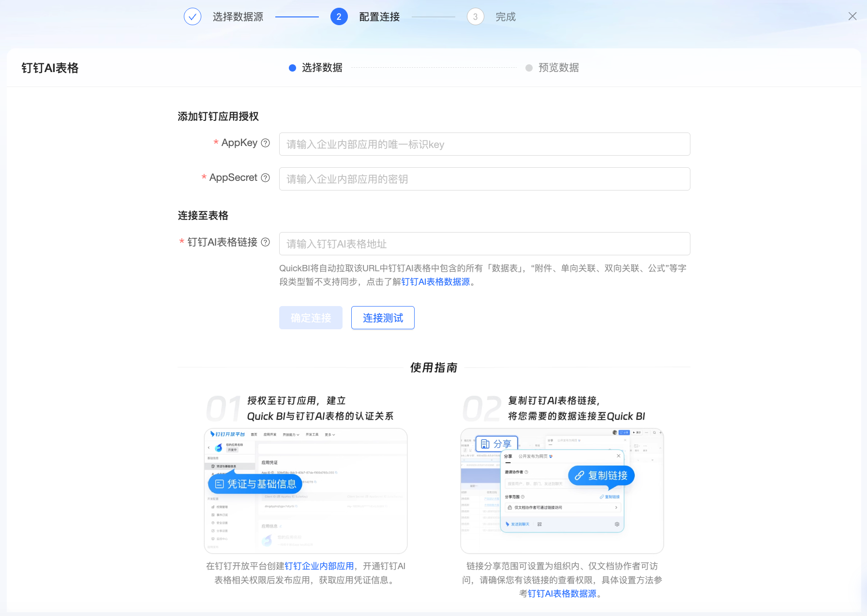Open 钉钉AI表格数据源 link under the address field
Image resolution: width=867 pixels, height=616 pixels.
click(x=435, y=282)
